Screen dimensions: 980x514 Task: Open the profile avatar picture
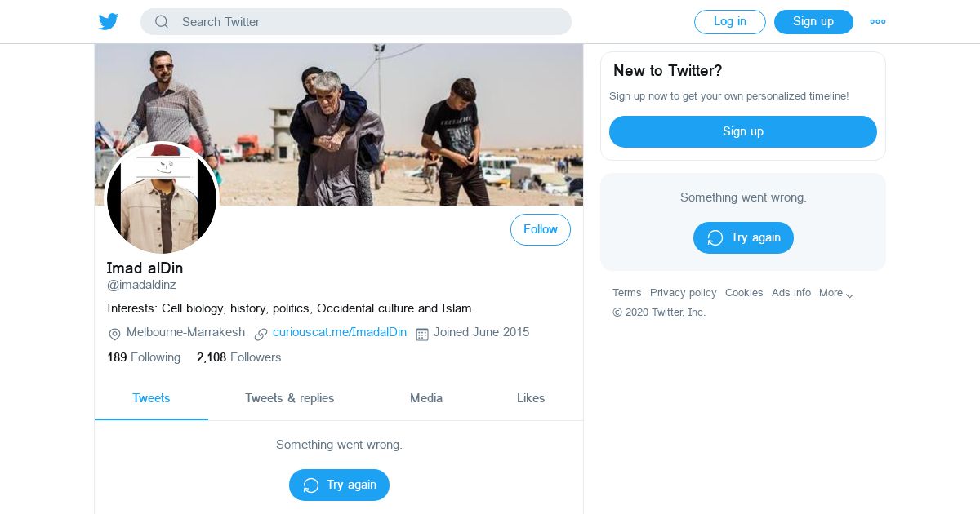tap(162, 198)
